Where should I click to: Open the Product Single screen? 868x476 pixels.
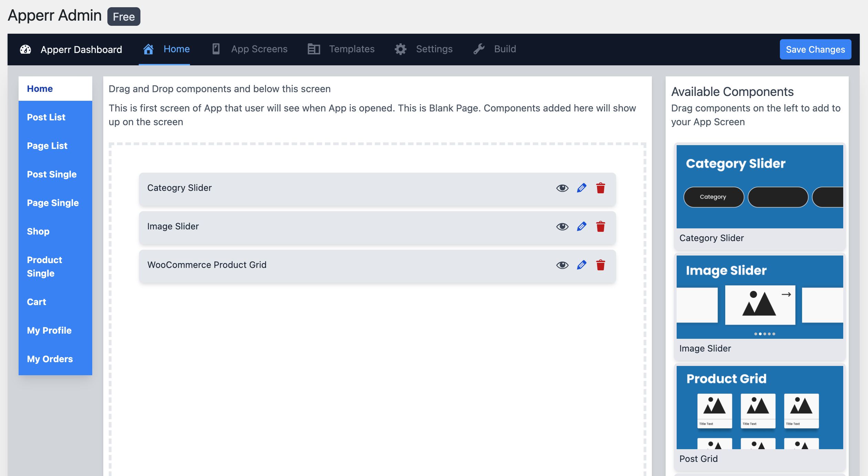click(44, 267)
